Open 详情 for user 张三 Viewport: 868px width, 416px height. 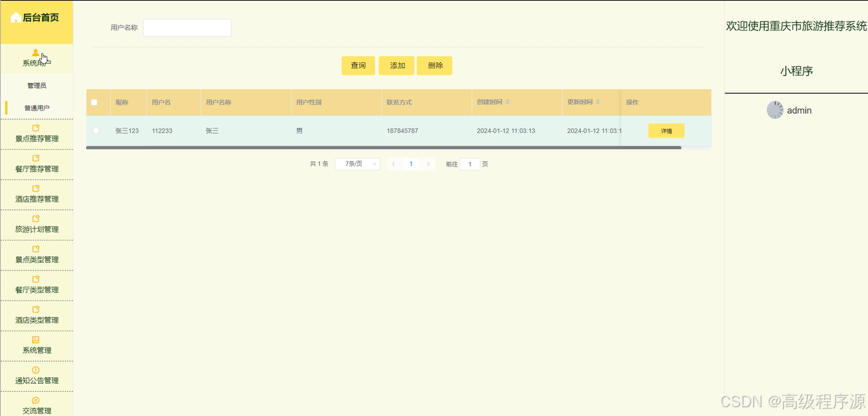[666, 131]
